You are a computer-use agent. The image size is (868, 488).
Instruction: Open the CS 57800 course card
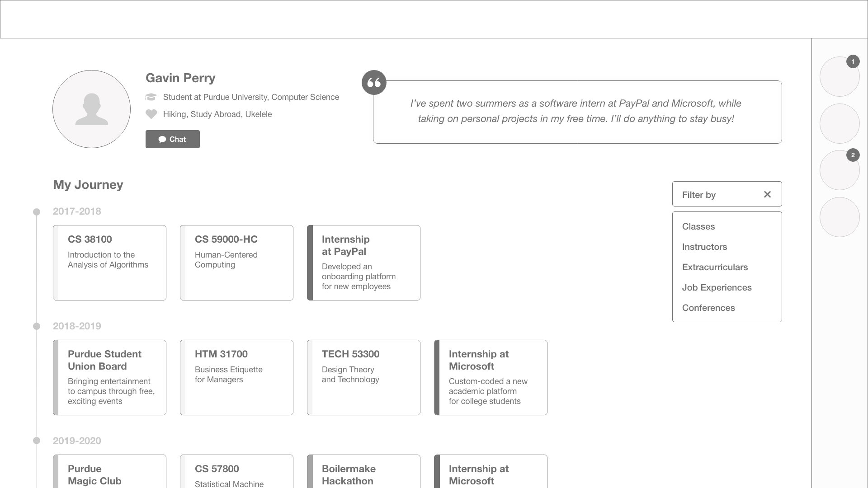(x=236, y=471)
